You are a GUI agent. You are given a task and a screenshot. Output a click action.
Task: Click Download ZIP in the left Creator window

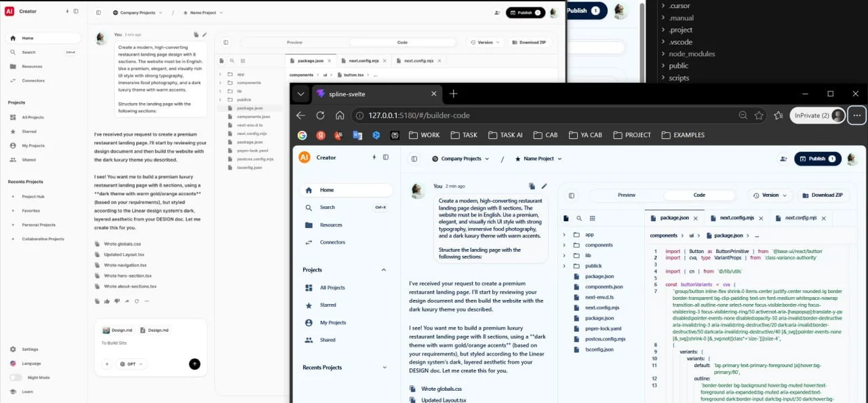[x=528, y=42]
